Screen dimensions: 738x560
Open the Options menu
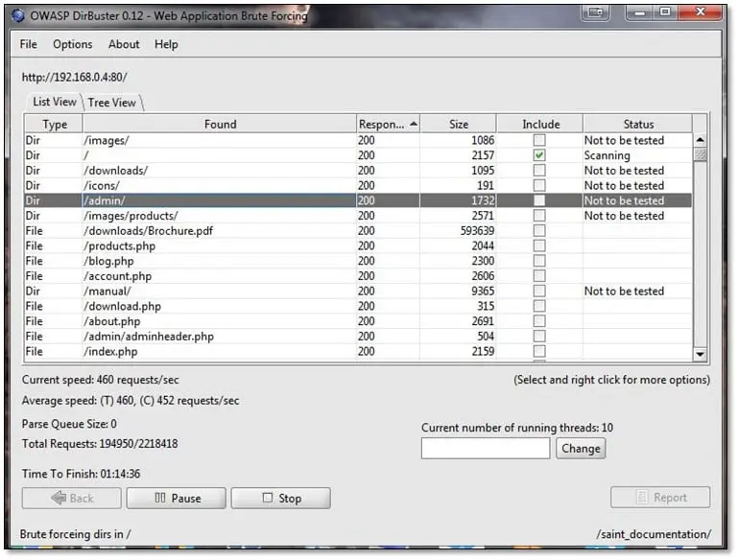click(73, 44)
